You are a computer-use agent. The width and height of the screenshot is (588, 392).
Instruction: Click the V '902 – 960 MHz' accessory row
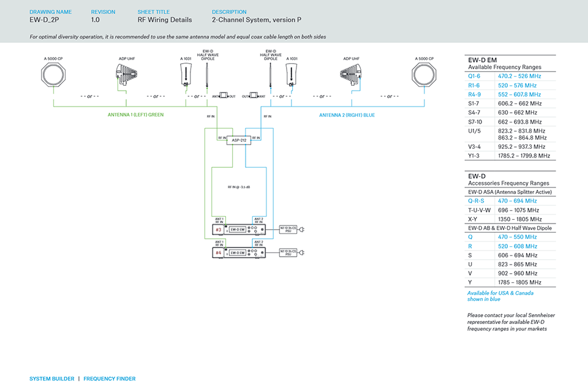510,273
